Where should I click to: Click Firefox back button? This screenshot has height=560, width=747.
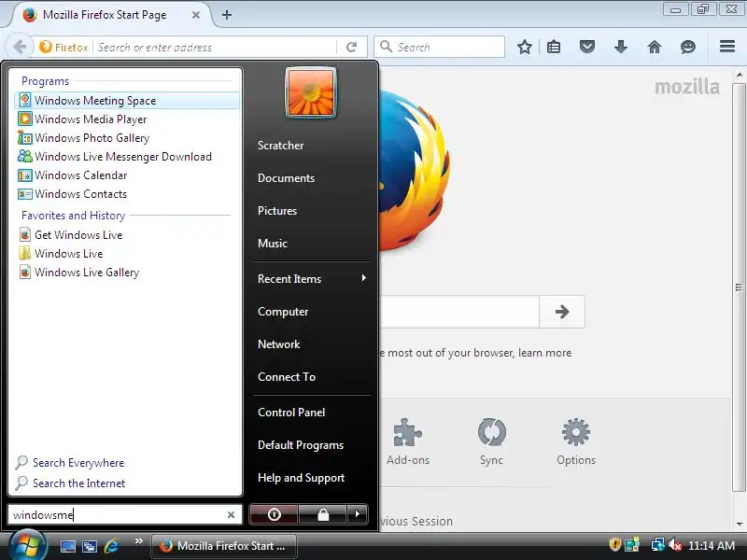pos(20,47)
